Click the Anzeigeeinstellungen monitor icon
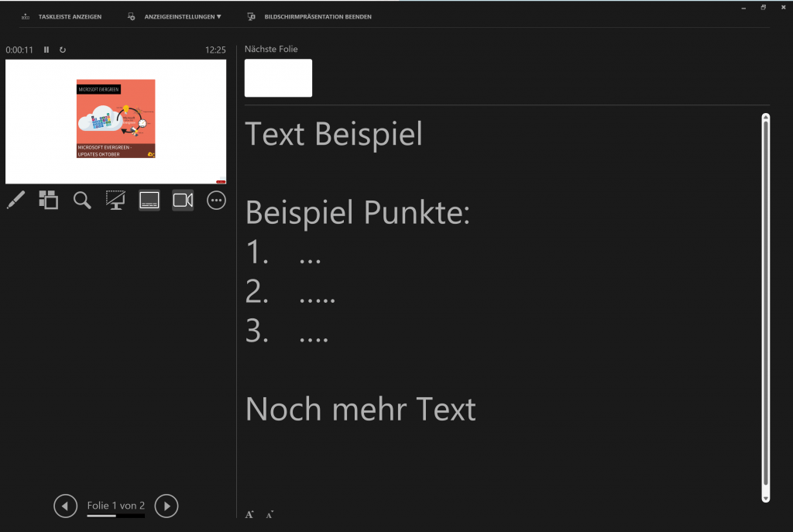 (131, 17)
